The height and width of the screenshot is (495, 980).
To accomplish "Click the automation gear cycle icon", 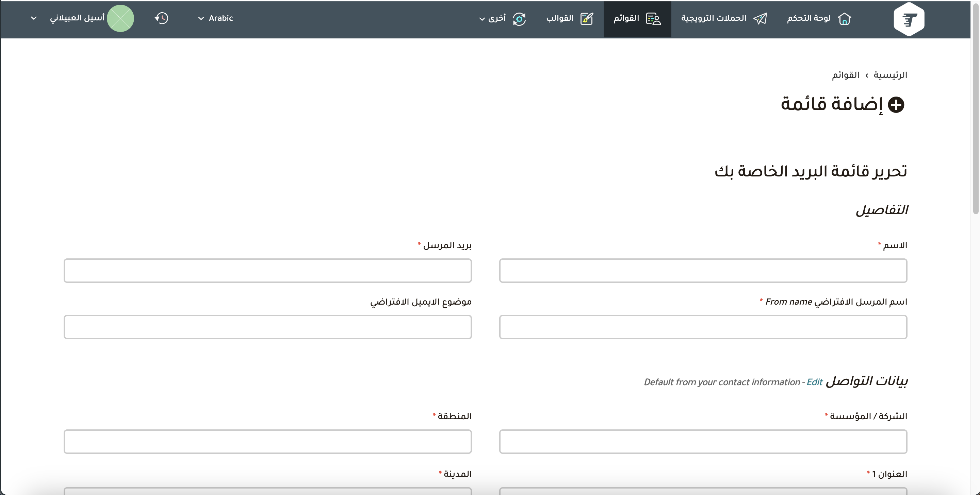I will (519, 19).
